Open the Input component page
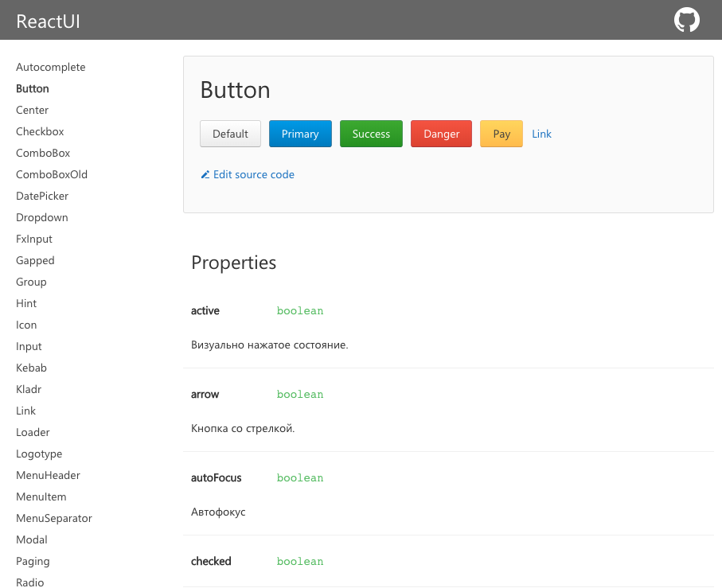 coord(29,346)
